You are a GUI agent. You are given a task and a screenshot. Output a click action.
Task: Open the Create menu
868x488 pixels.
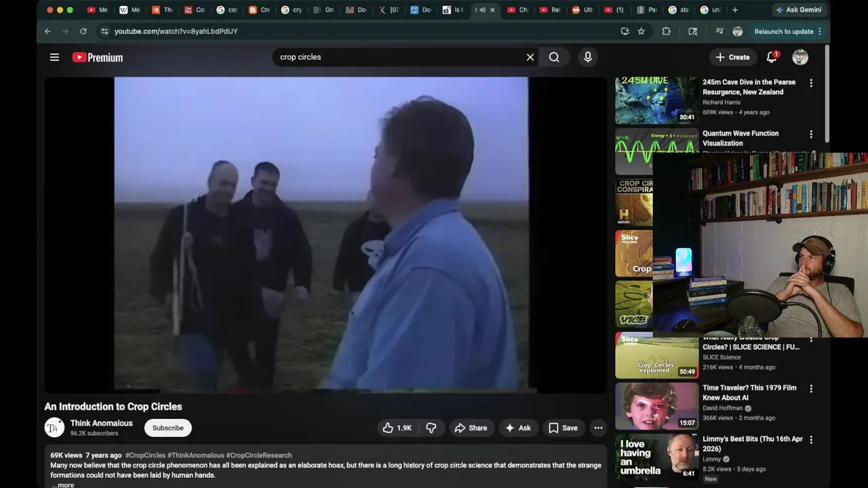[732, 57]
